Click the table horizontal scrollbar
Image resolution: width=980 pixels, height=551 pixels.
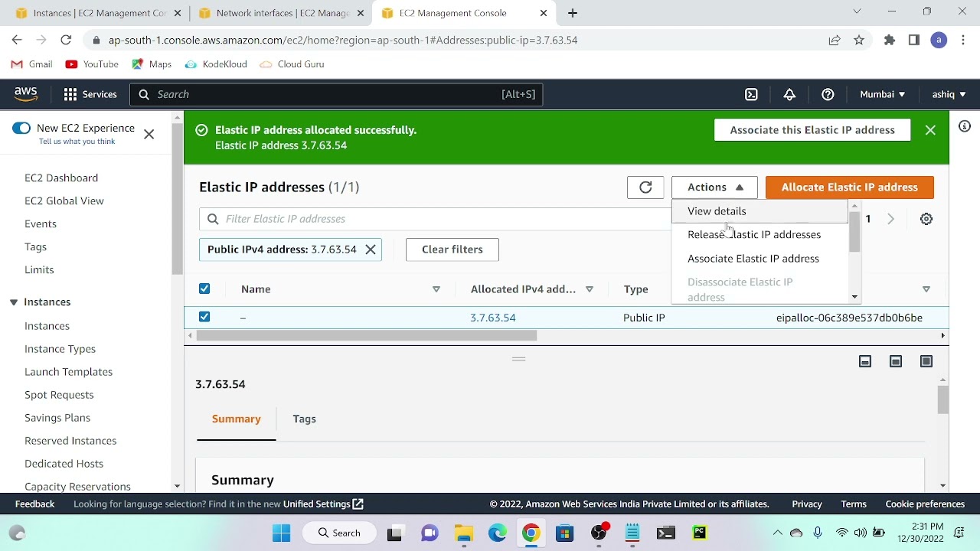(367, 336)
